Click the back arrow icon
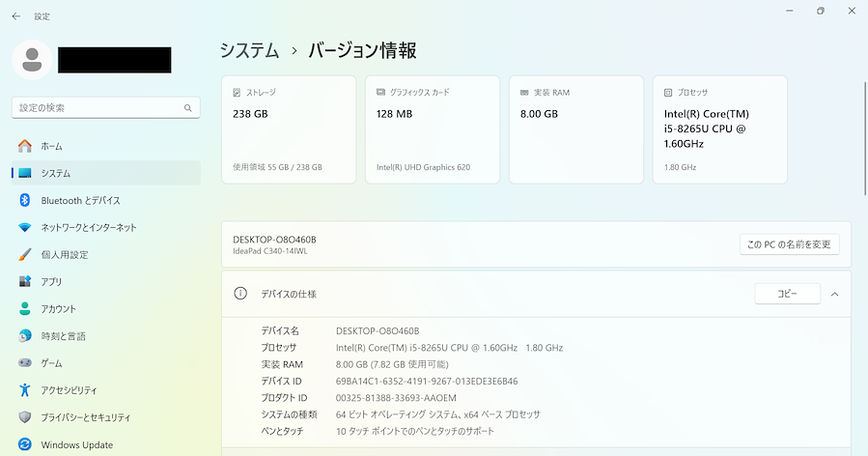 click(x=15, y=16)
